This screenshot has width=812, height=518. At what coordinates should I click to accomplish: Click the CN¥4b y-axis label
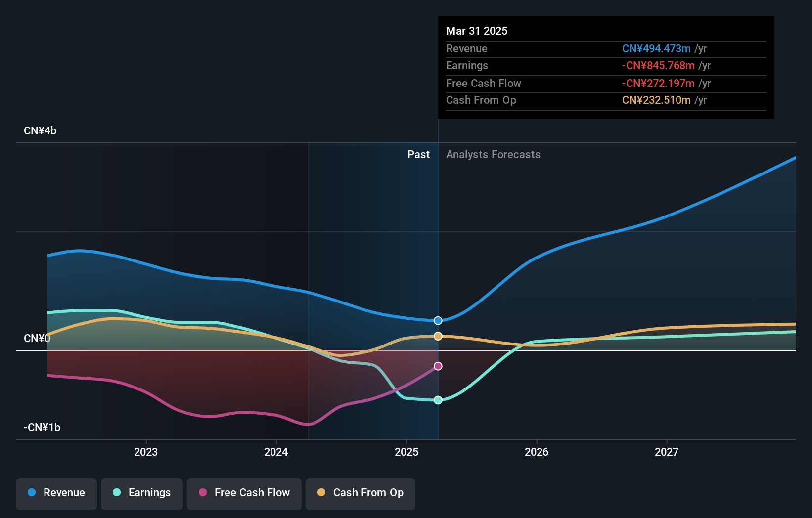click(x=40, y=131)
